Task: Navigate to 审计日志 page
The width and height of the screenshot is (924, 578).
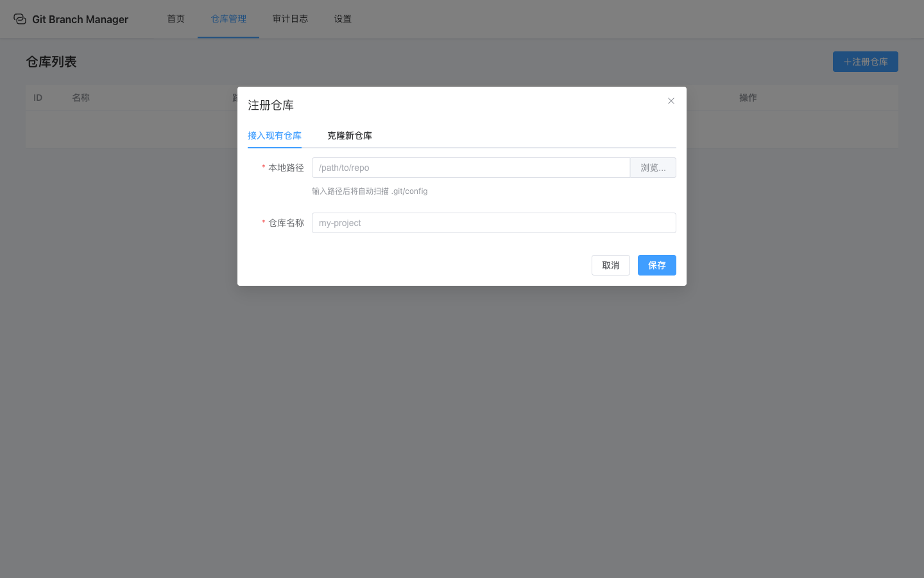Action: tap(290, 19)
